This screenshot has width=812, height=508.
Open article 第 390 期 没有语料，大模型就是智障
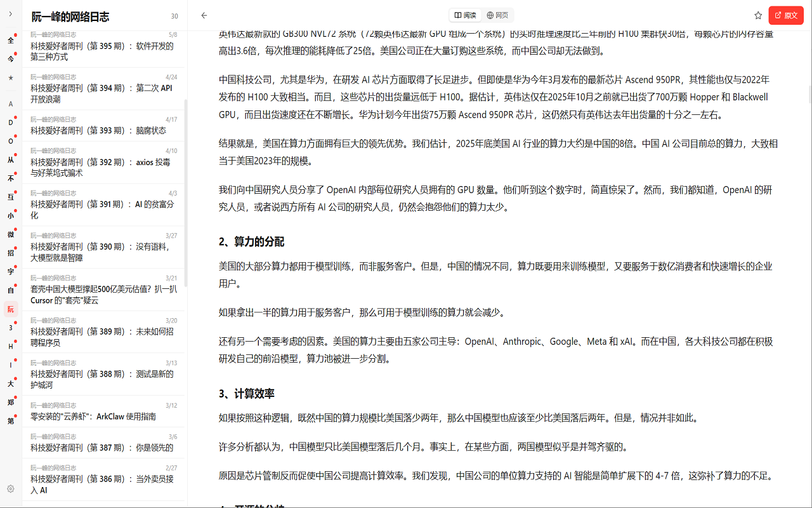tap(105, 248)
